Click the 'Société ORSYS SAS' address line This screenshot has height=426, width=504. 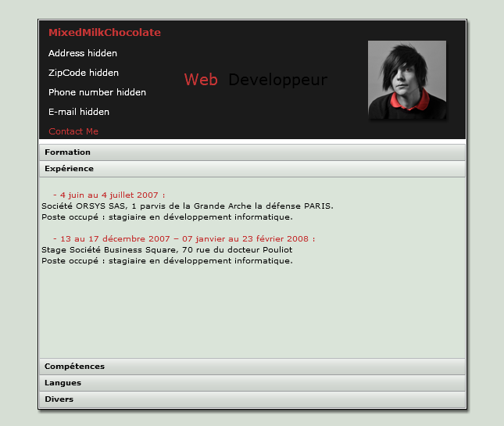tap(188, 206)
